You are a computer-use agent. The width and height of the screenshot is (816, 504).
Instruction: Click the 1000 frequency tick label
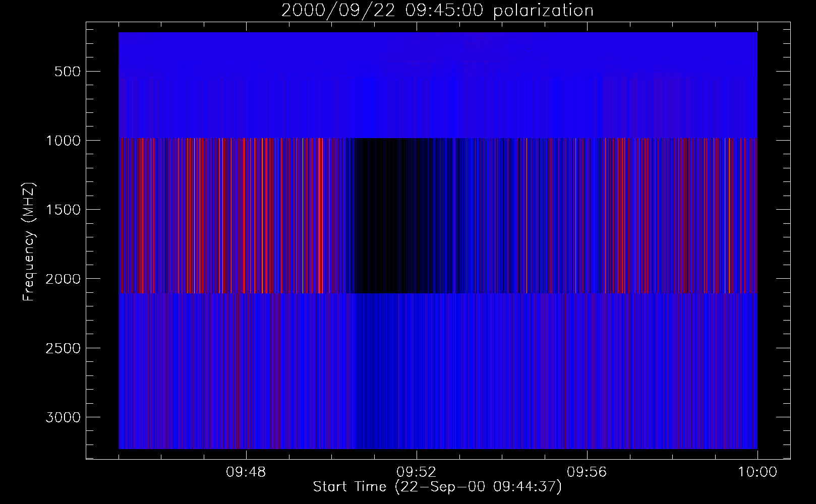pyautogui.click(x=63, y=140)
